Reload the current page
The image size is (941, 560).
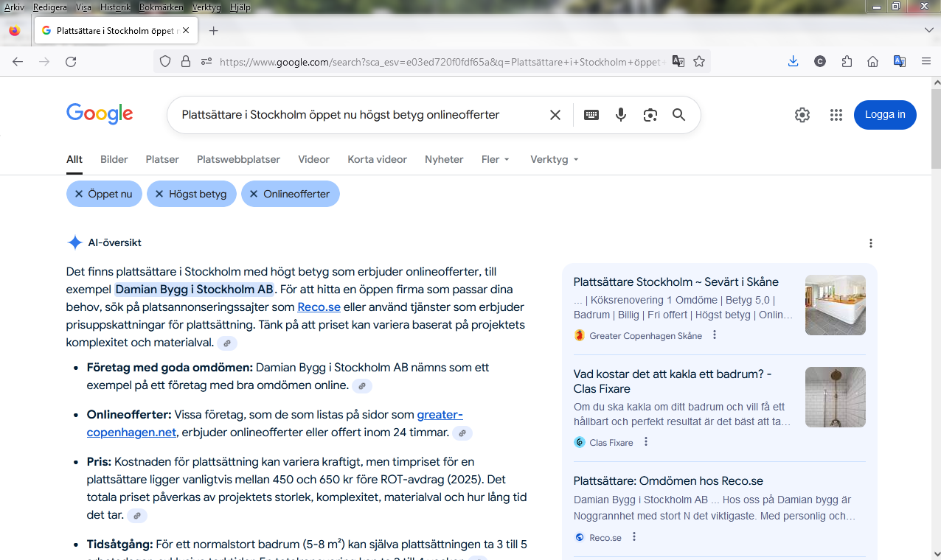tap(71, 62)
